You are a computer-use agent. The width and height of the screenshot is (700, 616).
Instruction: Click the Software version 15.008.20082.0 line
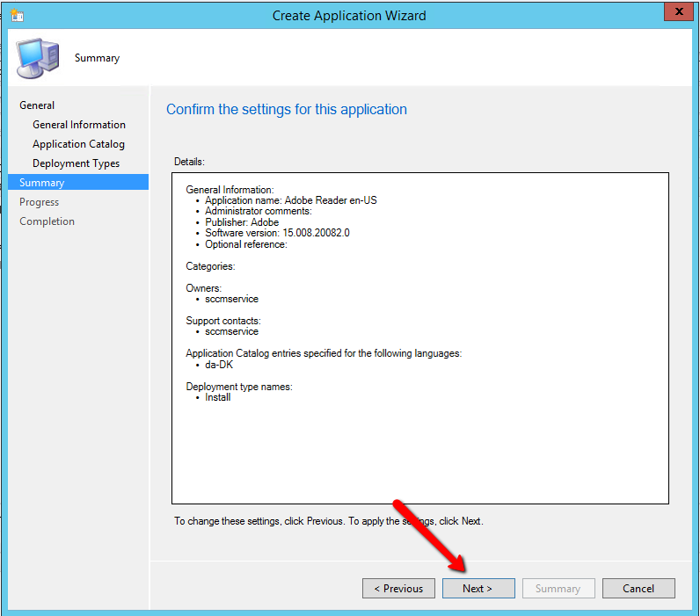277,233
